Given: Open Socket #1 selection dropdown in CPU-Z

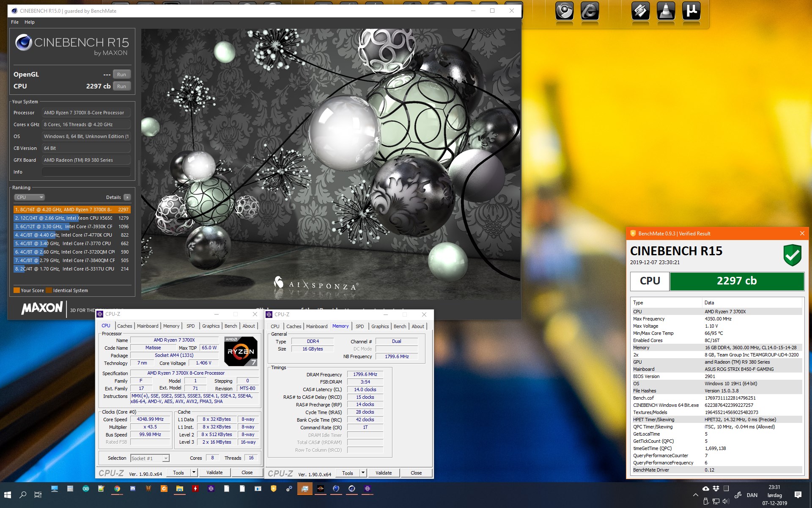Looking at the screenshot, I should point(150,458).
